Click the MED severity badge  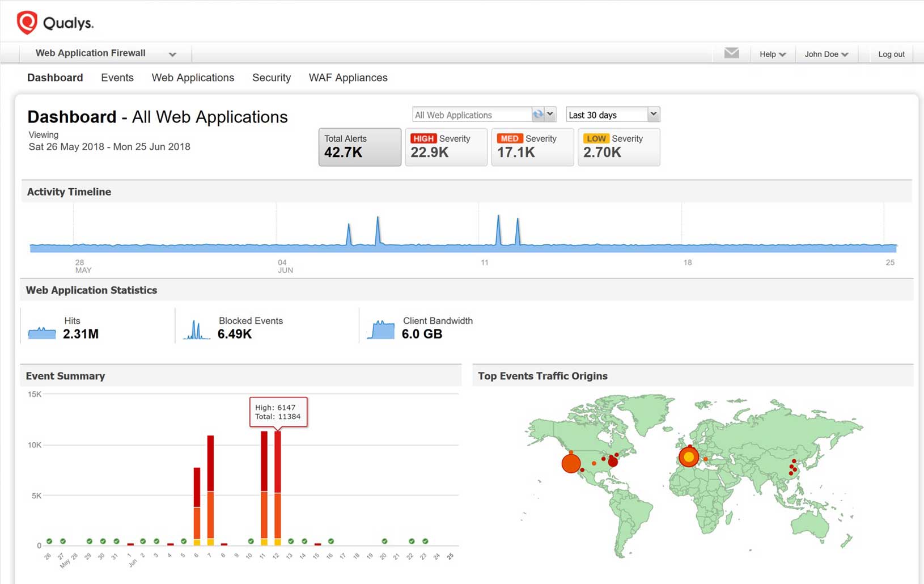point(509,138)
